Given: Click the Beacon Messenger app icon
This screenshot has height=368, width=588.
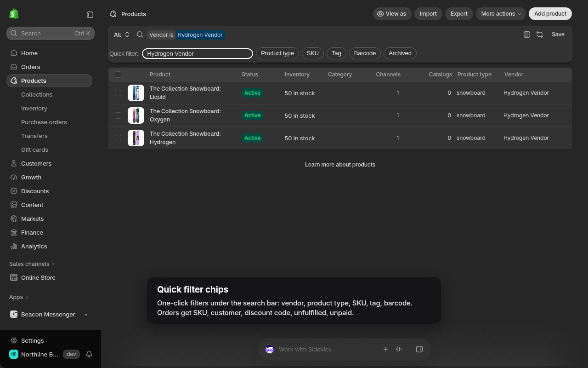Looking at the screenshot, I should coord(14,314).
